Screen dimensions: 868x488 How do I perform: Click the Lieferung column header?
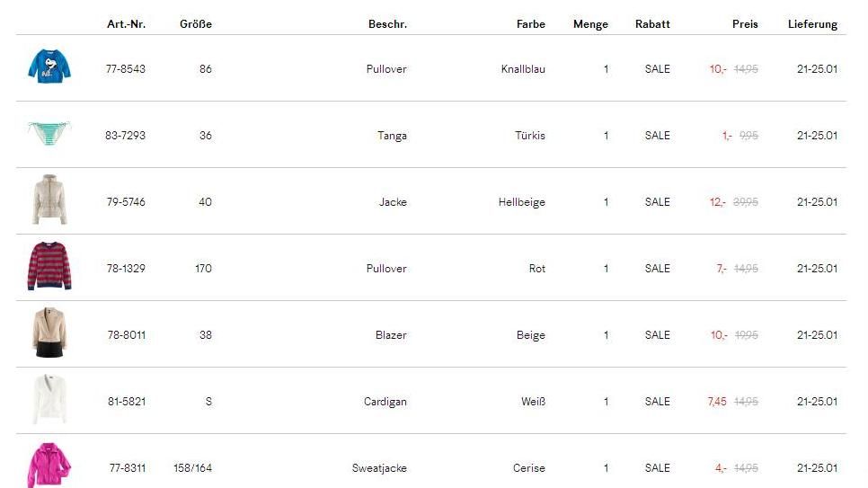pyautogui.click(x=812, y=24)
